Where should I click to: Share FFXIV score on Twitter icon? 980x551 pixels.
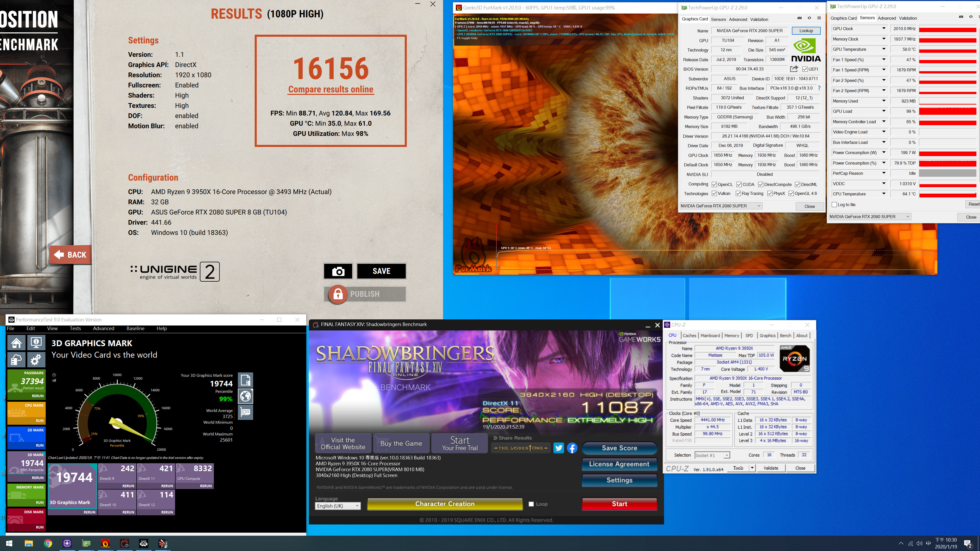tap(558, 448)
